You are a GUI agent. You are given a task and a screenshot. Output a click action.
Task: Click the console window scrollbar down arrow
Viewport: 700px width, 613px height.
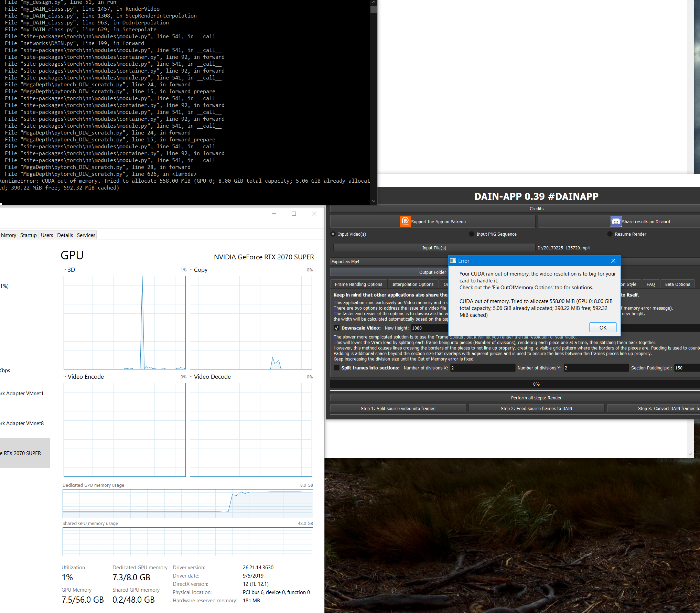374,201
